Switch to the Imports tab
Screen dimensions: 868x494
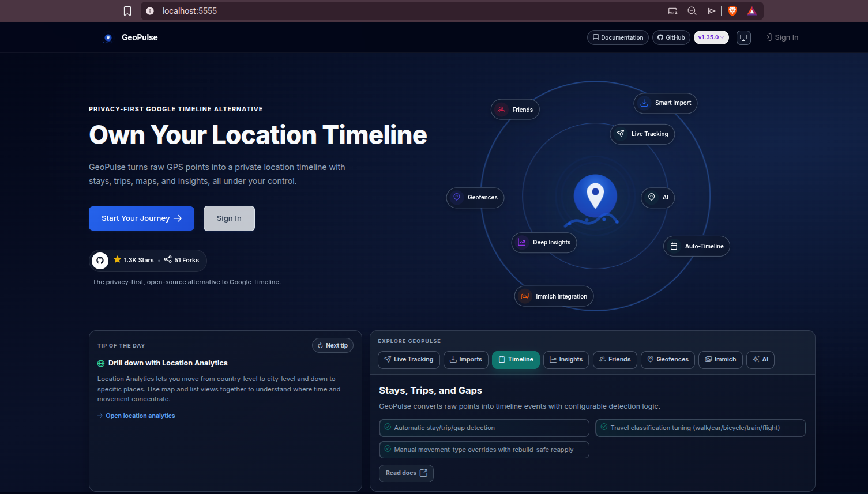pos(466,360)
